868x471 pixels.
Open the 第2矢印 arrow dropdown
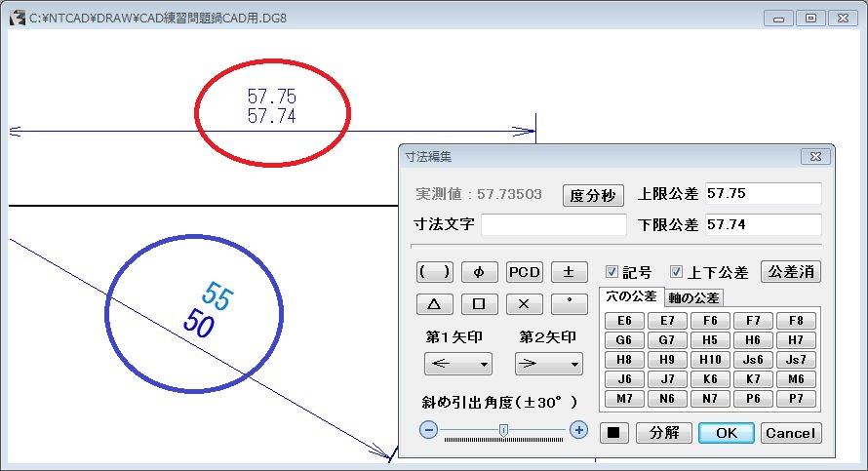pos(548,364)
